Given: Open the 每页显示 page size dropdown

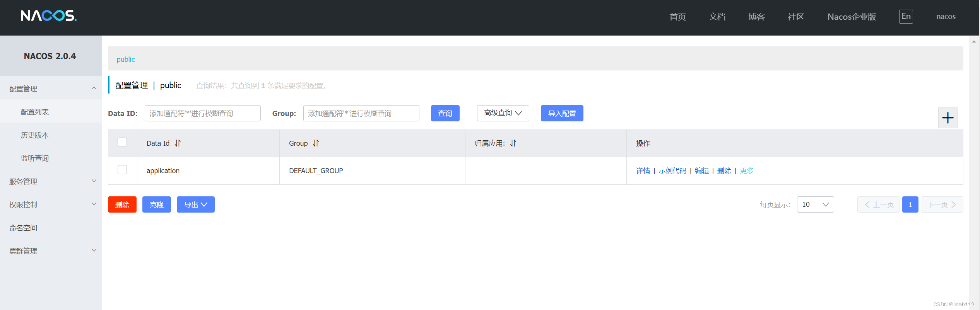Looking at the screenshot, I should tap(815, 204).
